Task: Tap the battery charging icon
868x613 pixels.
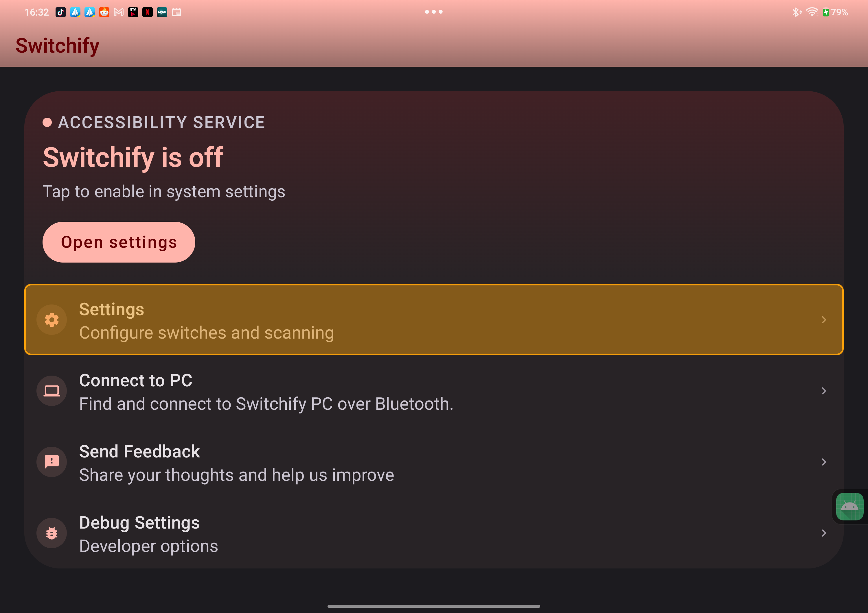Action: coord(826,12)
